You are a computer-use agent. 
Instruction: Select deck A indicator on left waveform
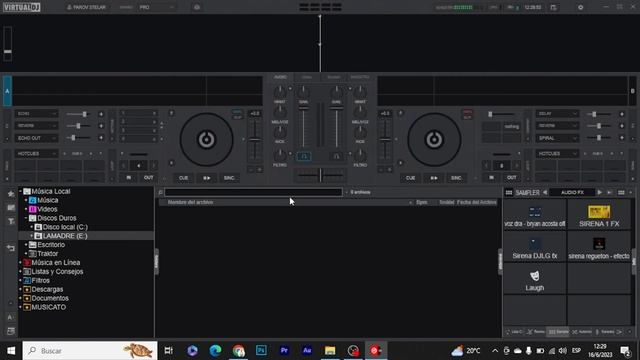click(7, 91)
